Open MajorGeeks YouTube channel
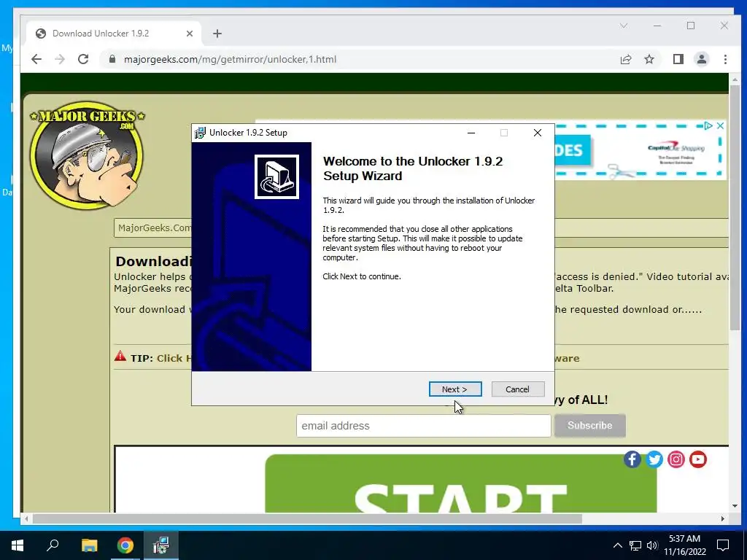 point(698,459)
